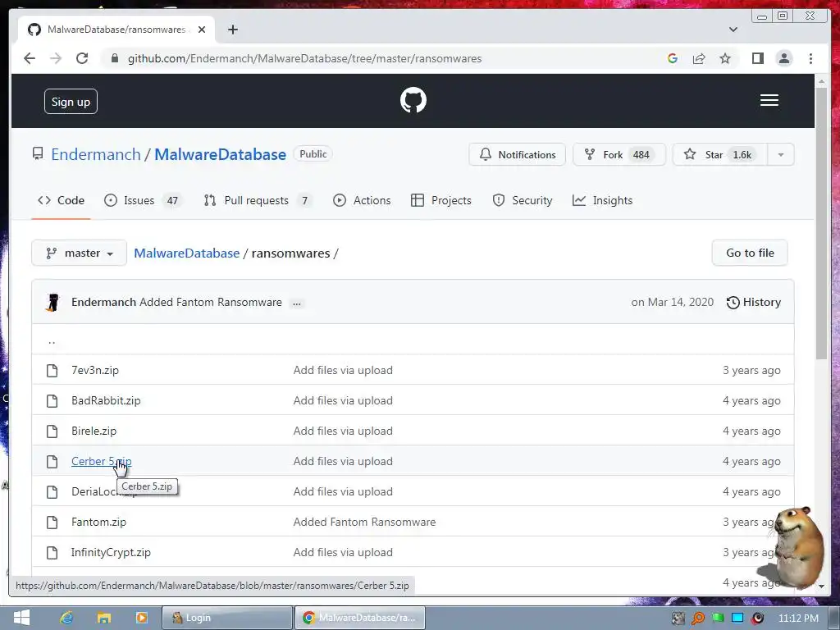Expand the master branch dropdown
840x630 pixels.
80,253
